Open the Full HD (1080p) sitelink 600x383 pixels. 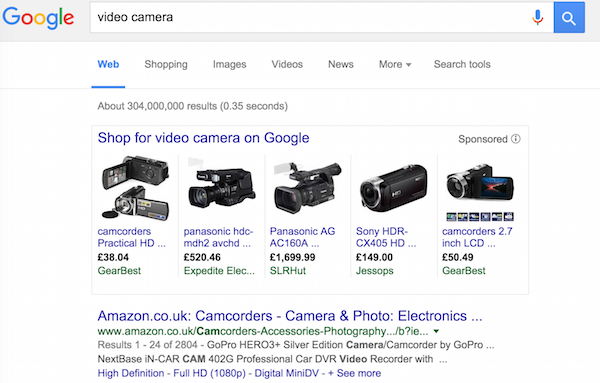coord(209,373)
